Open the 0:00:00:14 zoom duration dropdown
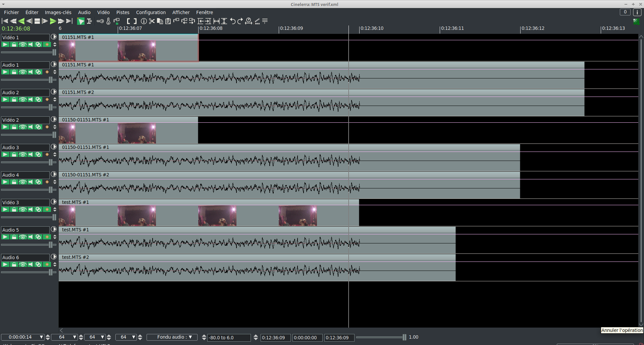 point(42,337)
